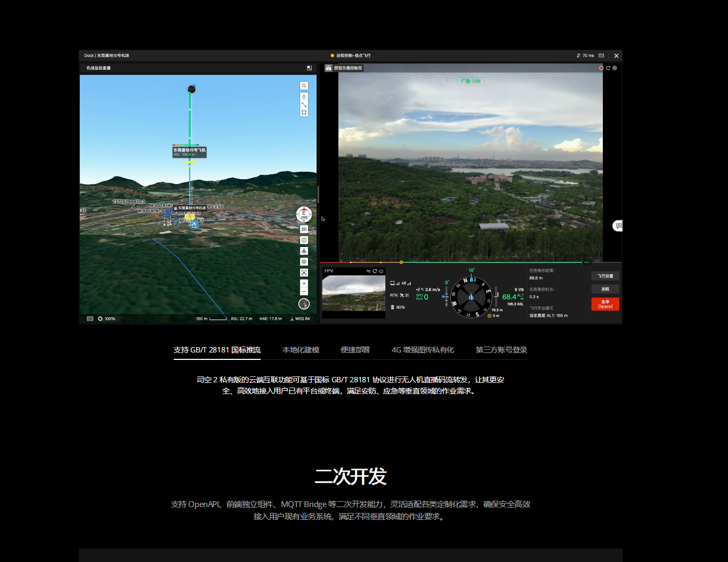Click the 飞行设置 button

coord(605,276)
